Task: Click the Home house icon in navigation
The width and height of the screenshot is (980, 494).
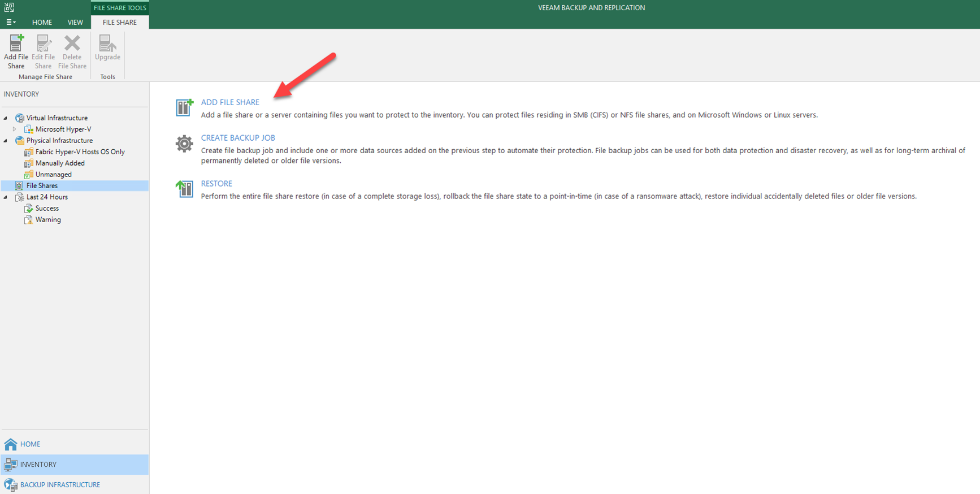Action: 11,444
